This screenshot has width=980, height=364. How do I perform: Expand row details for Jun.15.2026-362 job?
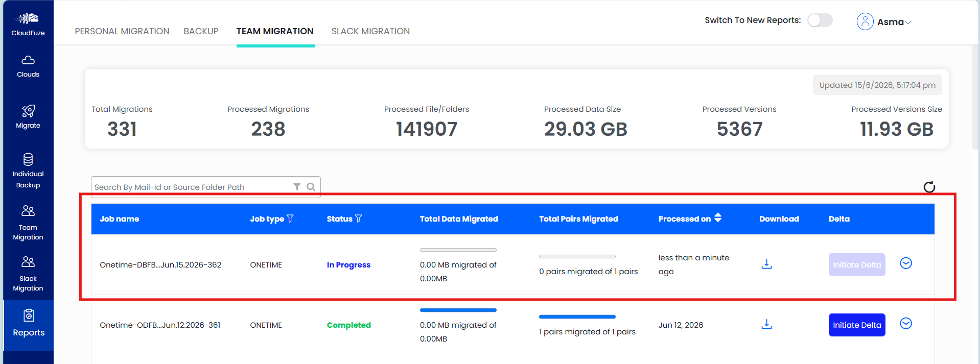coord(906,263)
